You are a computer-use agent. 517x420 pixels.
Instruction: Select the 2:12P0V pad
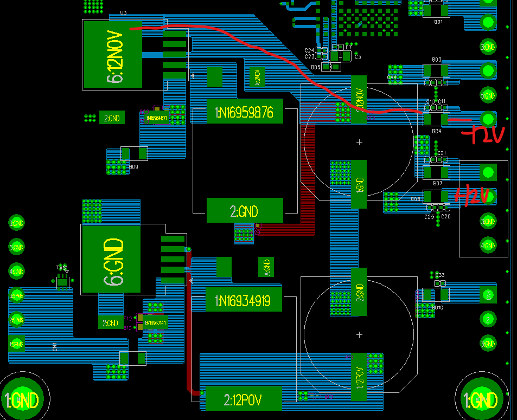click(x=244, y=399)
